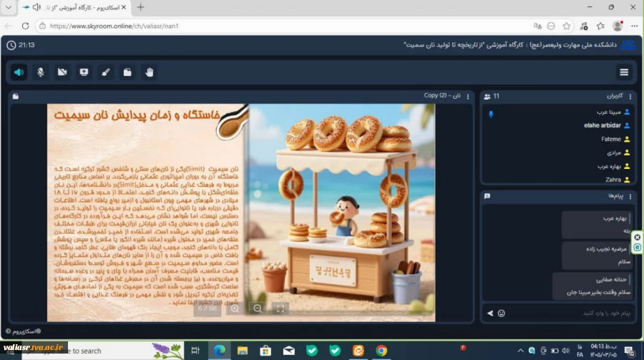Click message from حنانه صفایی
Image resolution: width=644 pixels, height=360 pixels.
pos(592,286)
